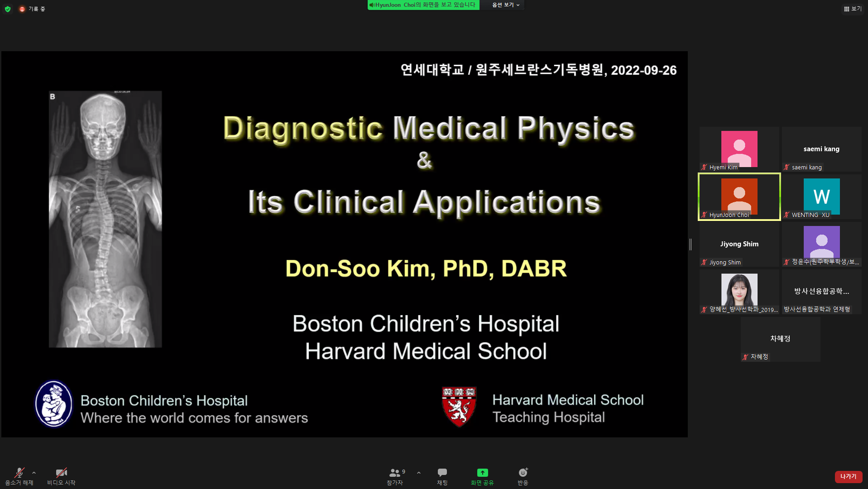Expand the audio options chevron beside 음소거 해제
This screenshot has height=489, width=868.
point(34,473)
